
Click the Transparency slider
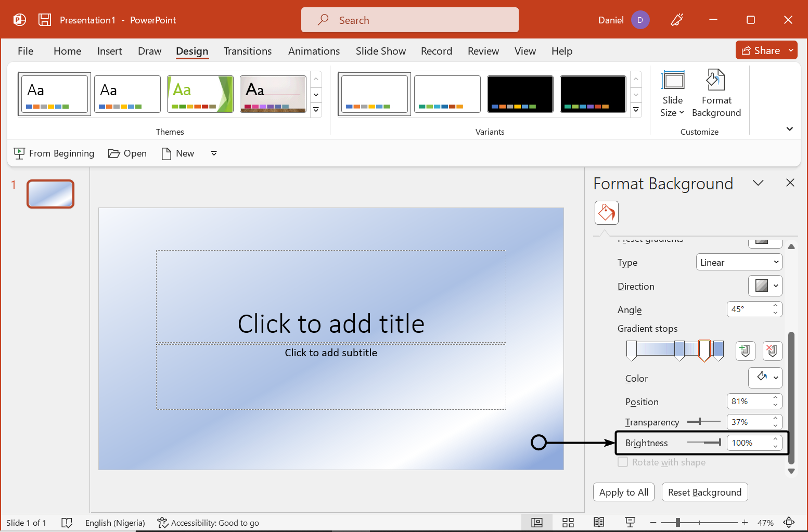703,422
